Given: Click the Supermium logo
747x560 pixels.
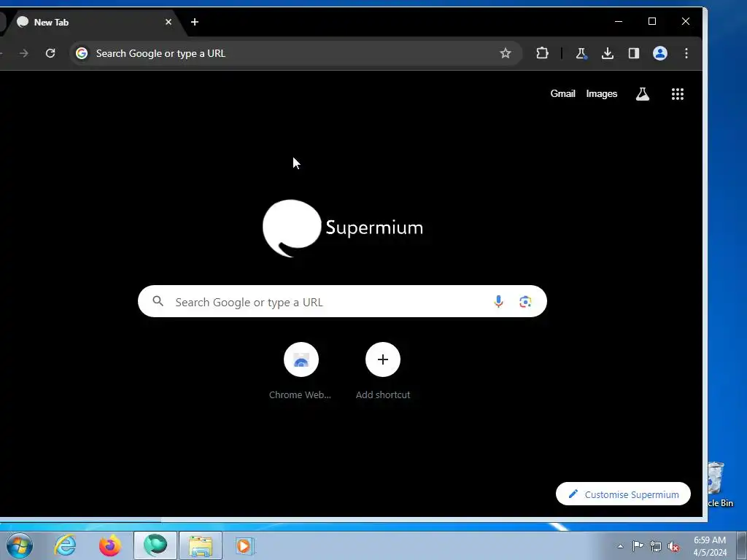Looking at the screenshot, I should point(343,228).
